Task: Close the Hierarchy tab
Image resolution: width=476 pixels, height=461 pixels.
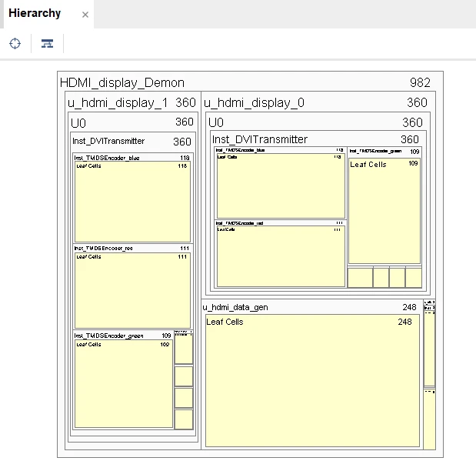Action: pyautogui.click(x=85, y=15)
